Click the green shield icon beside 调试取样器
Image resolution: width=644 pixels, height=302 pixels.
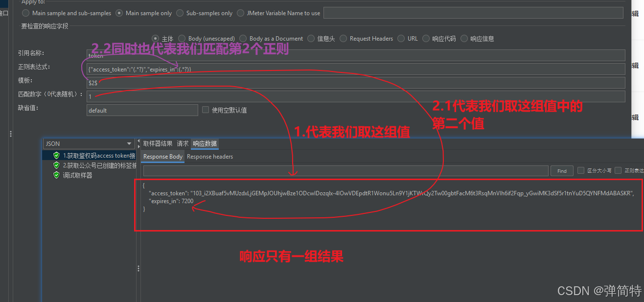[x=56, y=175]
